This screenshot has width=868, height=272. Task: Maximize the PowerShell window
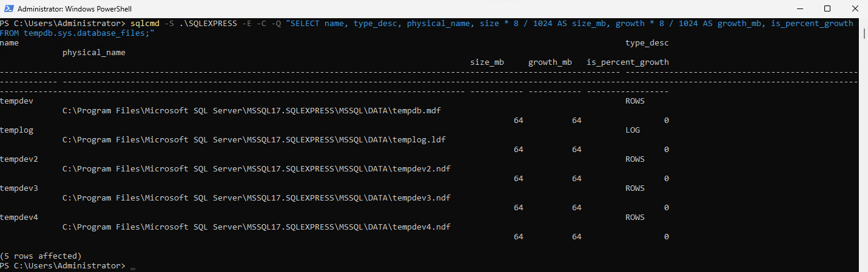(x=827, y=9)
